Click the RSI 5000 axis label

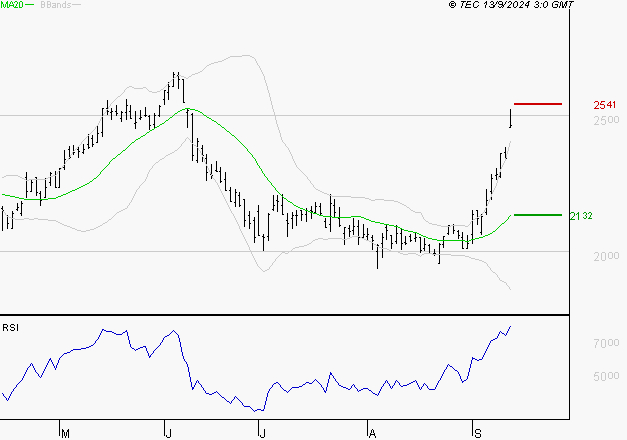click(606, 376)
